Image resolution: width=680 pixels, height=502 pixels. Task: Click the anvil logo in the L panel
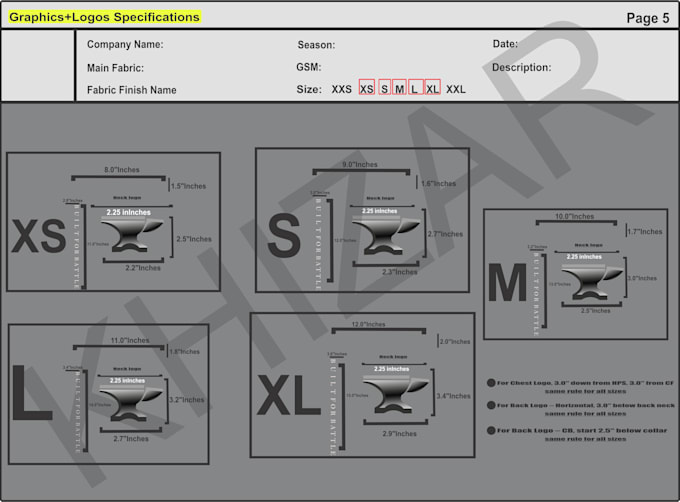(131, 403)
